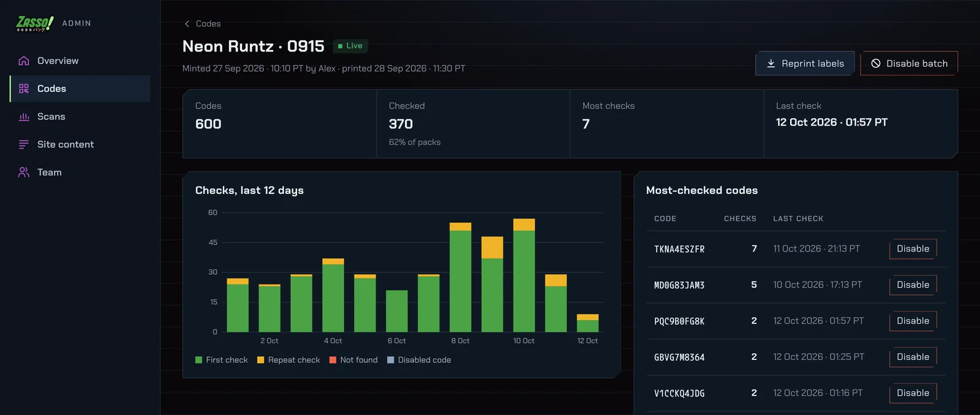
Task: Click the 4 Oct chart bar
Action: (333, 296)
